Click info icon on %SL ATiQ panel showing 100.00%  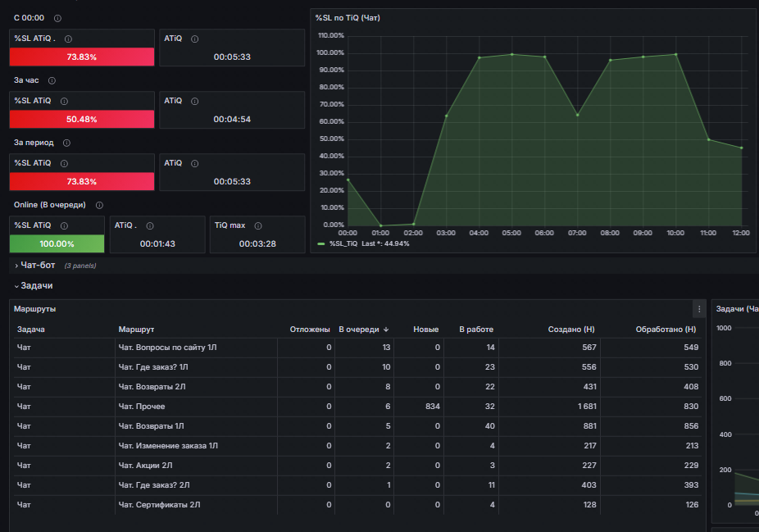tap(64, 225)
